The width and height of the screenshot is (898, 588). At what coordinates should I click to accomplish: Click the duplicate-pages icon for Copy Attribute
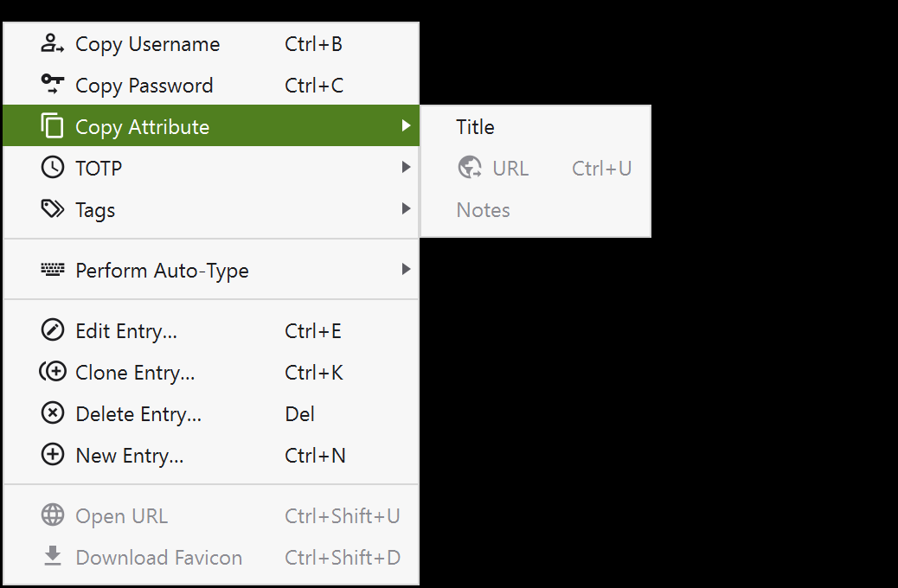coord(53,125)
